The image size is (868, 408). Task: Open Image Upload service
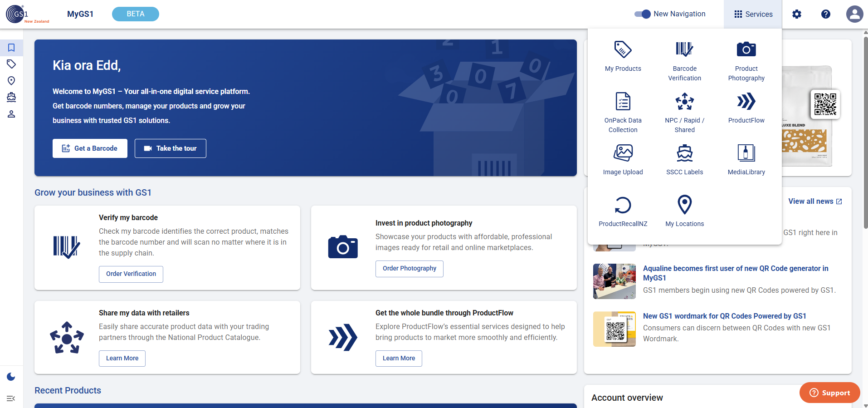click(x=623, y=160)
